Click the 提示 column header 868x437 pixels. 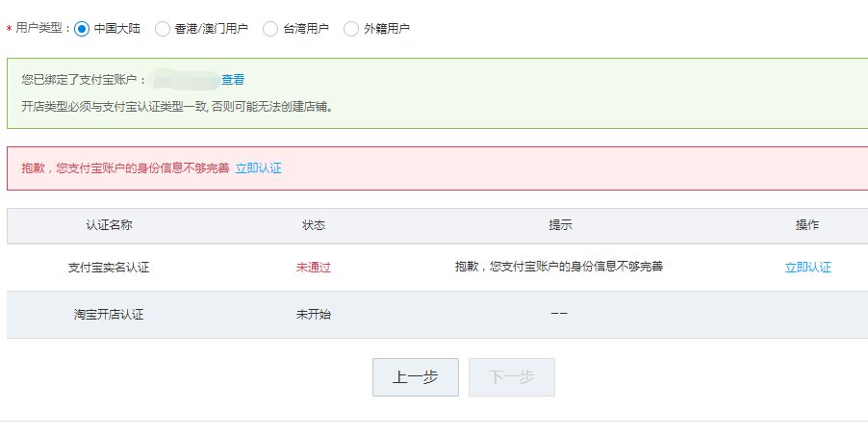tap(560, 225)
